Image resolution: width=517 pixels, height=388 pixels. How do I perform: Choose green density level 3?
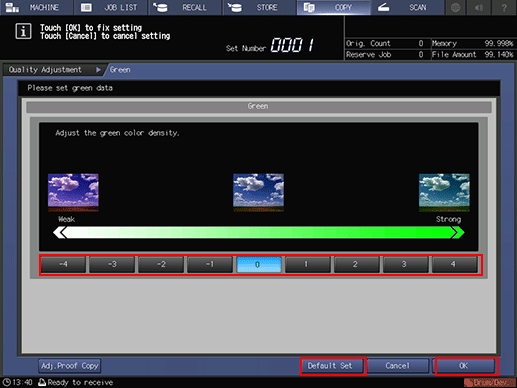pyautogui.click(x=404, y=265)
